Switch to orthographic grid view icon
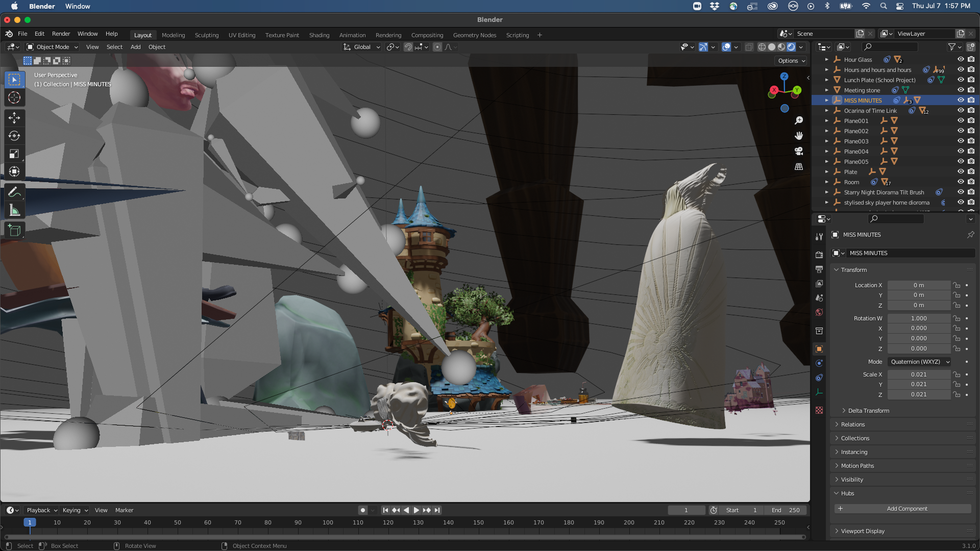This screenshot has width=980, height=551. click(799, 167)
